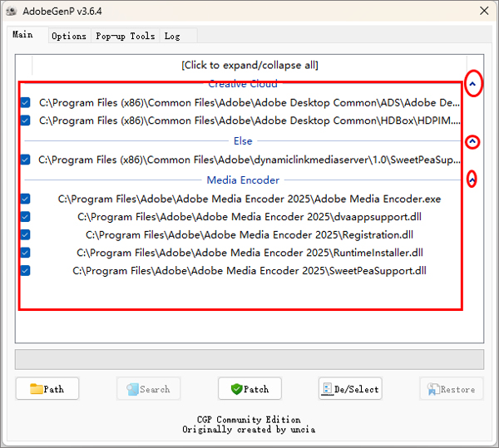The height and width of the screenshot is (448, 499).
Task: Uncheck dvaappsupport.dll checkbox
Action: coord(25,217)
